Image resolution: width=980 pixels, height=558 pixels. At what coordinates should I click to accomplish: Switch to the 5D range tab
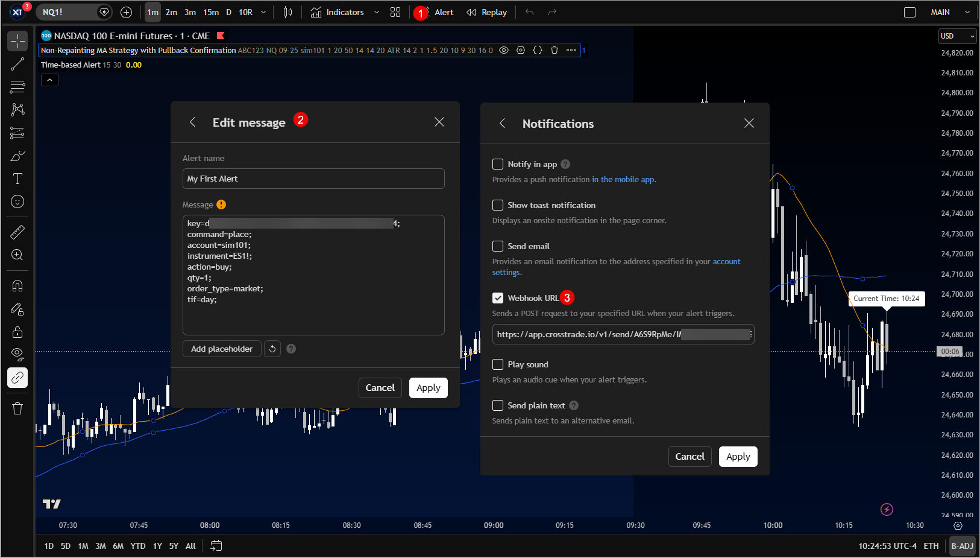coord(66,545)
